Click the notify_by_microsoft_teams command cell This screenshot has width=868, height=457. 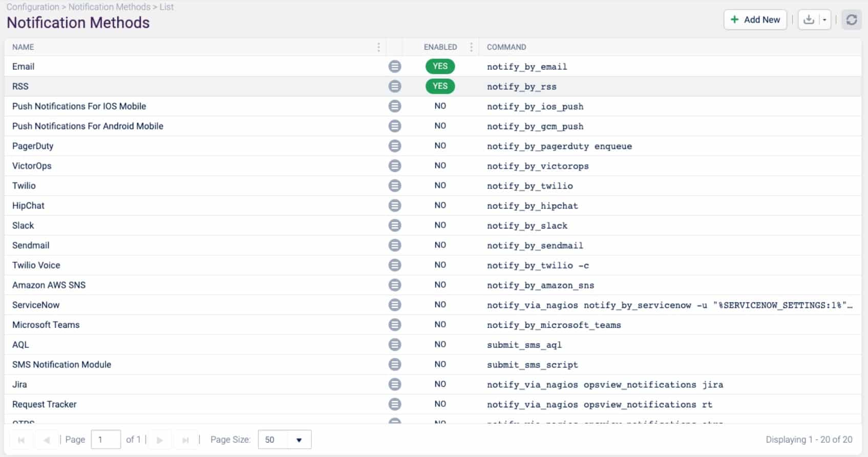(x=554, y=325)
